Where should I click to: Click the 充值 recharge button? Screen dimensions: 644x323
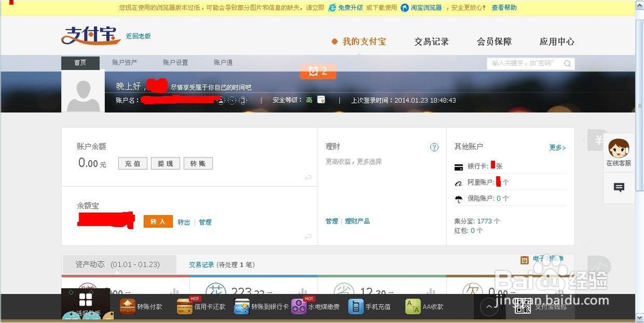(133, 163)
